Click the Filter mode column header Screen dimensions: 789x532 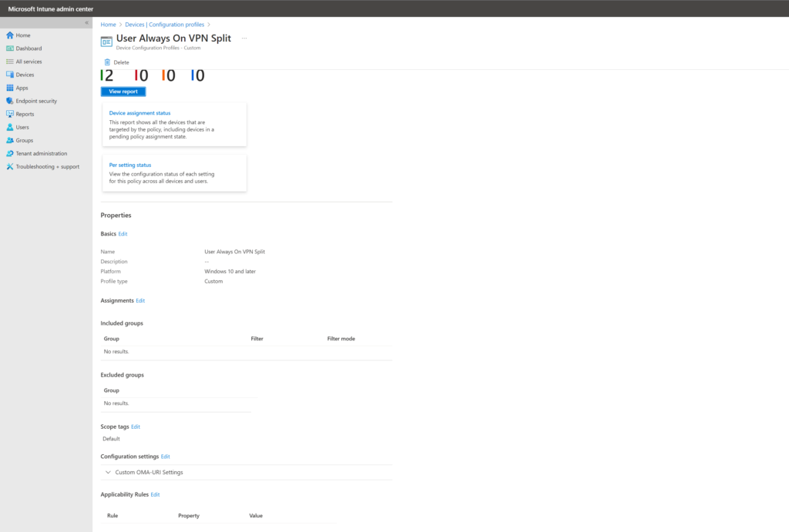[341, 339]
